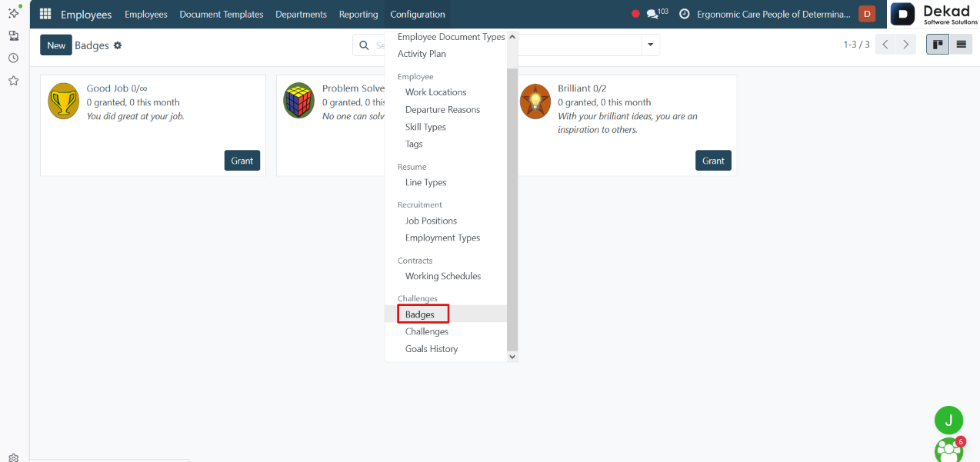Click inside the search input field
This screenshot has width=980, height=462.
pos(508,45)
